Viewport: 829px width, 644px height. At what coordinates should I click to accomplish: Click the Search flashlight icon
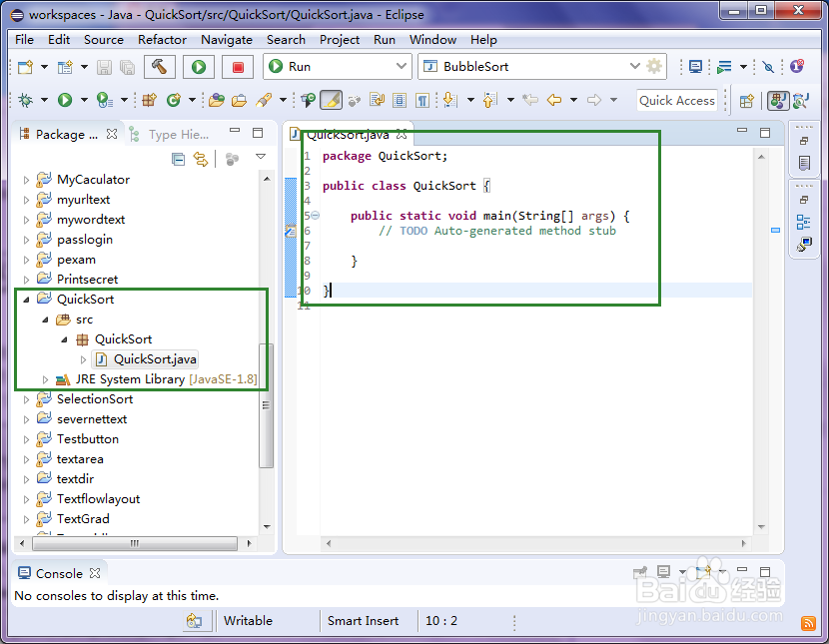click(264, 100)
